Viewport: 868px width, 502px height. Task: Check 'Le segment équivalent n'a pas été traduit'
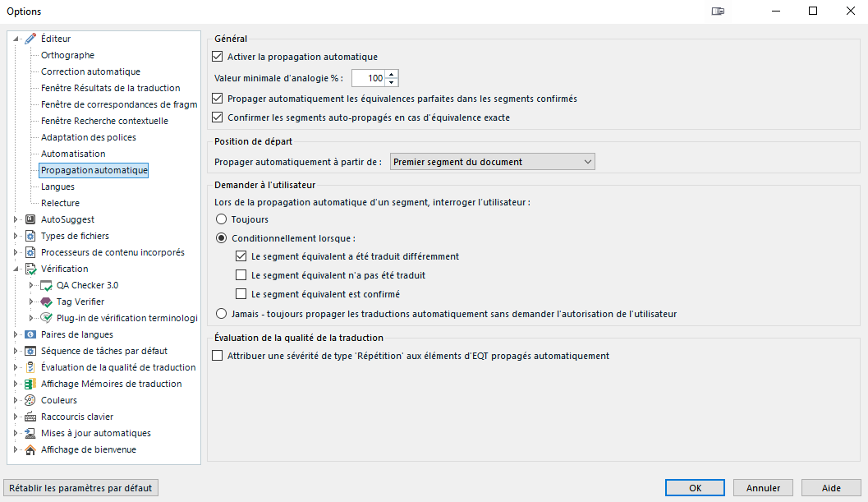[x=241, y=274]
